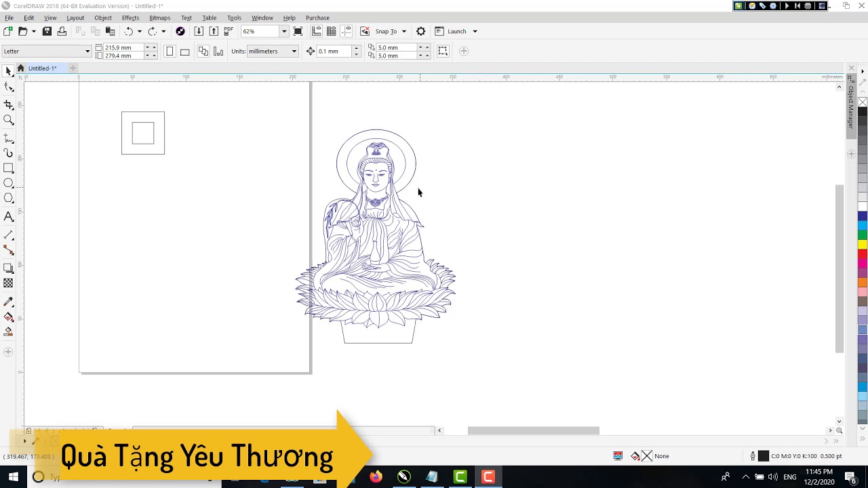The width and height of the screenshot is (868, 488).
Task: Pick the Artistic Media tool
Action: (x=8, y=153)
